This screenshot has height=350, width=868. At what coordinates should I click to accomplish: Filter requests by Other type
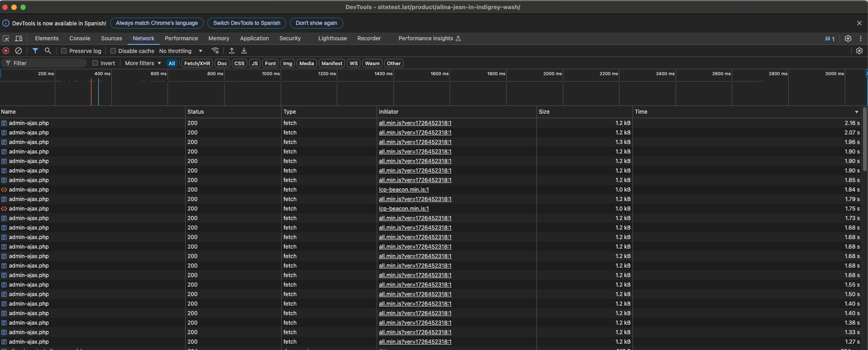pyautogui.click(x=393, y=63)
